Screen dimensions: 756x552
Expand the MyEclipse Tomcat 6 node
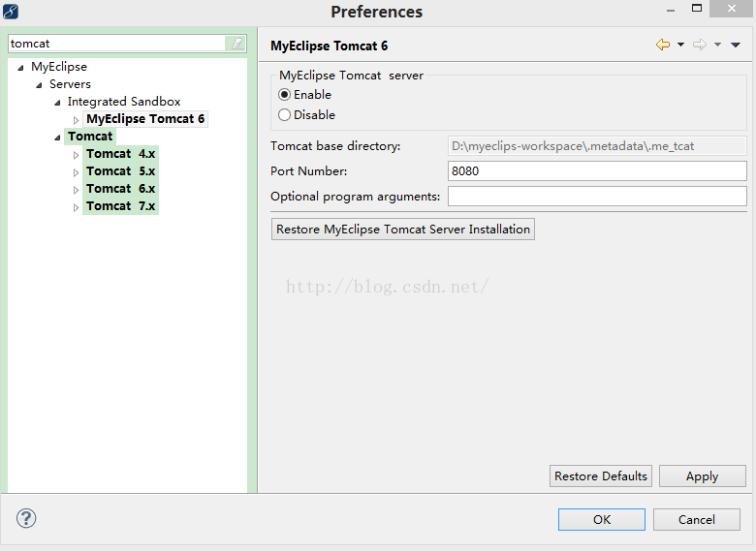76,120
